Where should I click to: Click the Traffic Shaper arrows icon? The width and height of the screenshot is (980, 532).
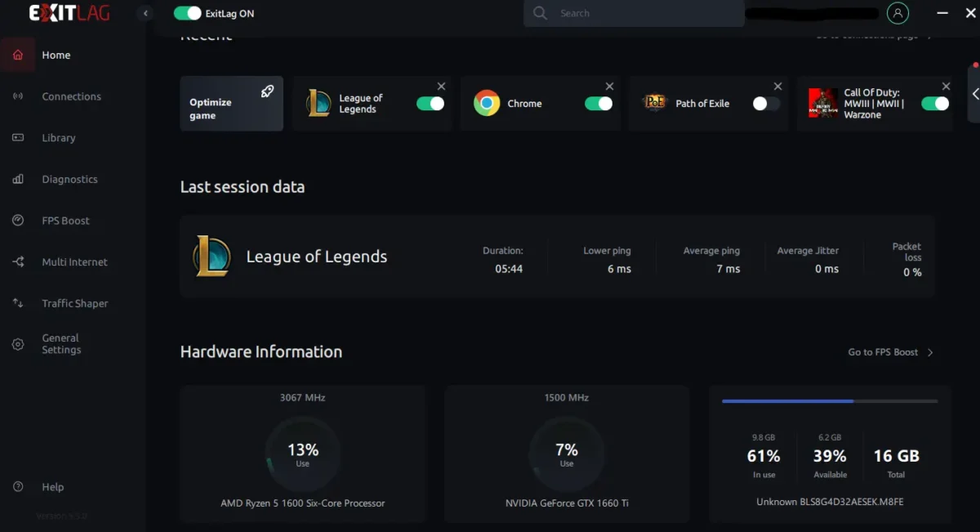(18, 303)
